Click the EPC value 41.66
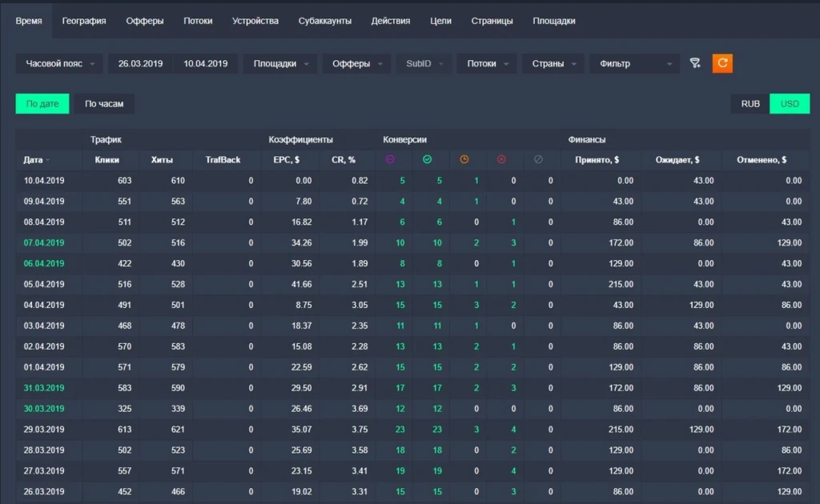 (x=302, y=284)
